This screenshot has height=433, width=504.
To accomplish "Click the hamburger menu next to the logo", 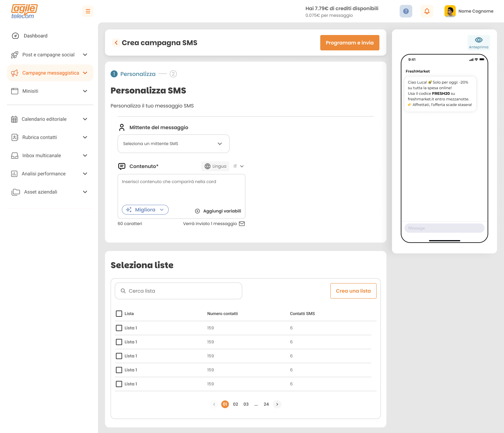I will click(x=88, y=11).
